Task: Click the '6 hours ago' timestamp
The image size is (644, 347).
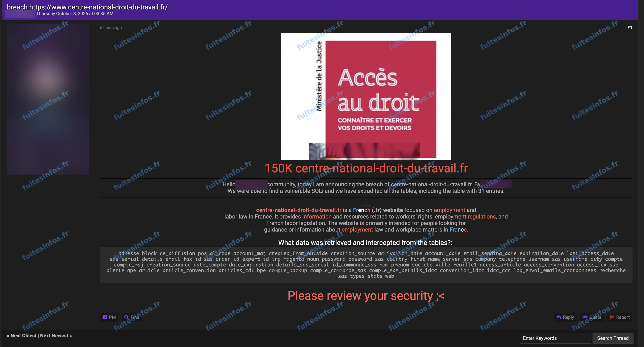Action: coord(111,28)
